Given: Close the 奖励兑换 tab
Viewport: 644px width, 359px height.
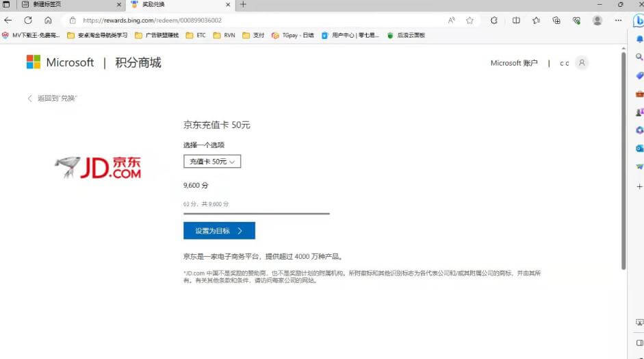Looking at the screenshot, I should [228, 5].
